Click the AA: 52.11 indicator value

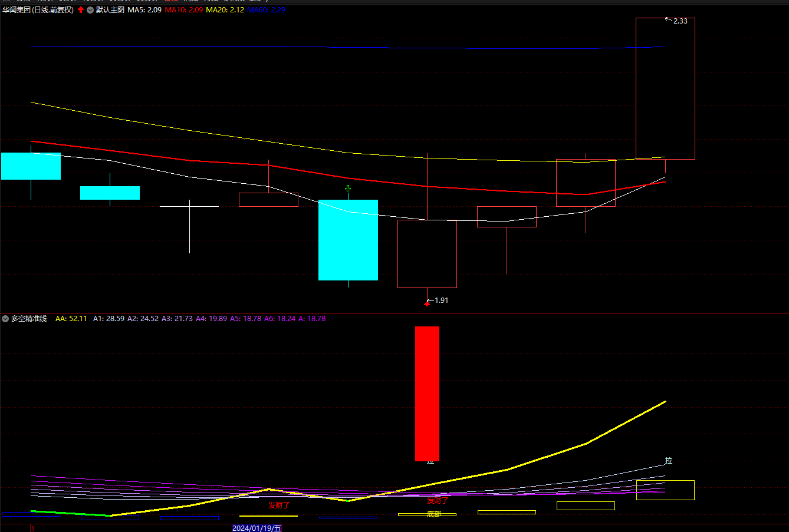click(71, 319)
